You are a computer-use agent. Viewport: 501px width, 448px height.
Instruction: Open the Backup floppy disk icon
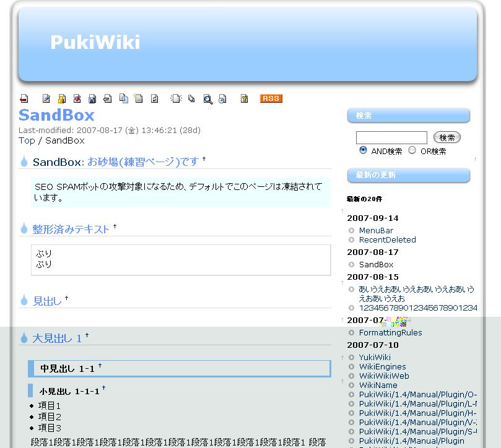tap(92, 98)
